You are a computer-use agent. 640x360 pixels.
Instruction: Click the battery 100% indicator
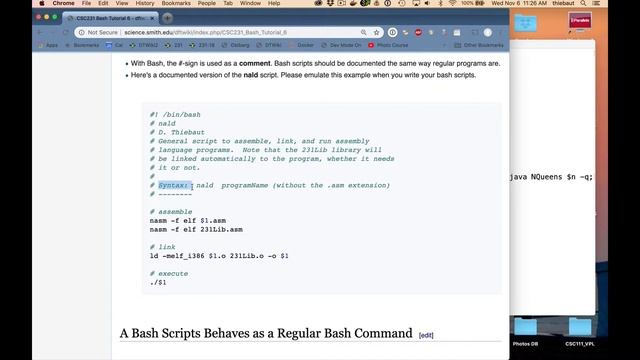pyautogui.click(x=473, y=3)
